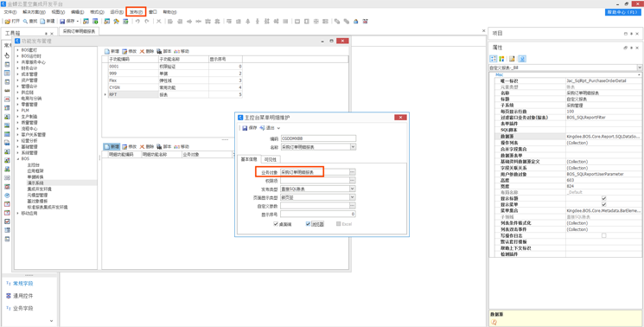Select the RPT row in sub-function table
The height and width of the screenshot is (327, 644).
pyautogui.click(x=172, y=94)
